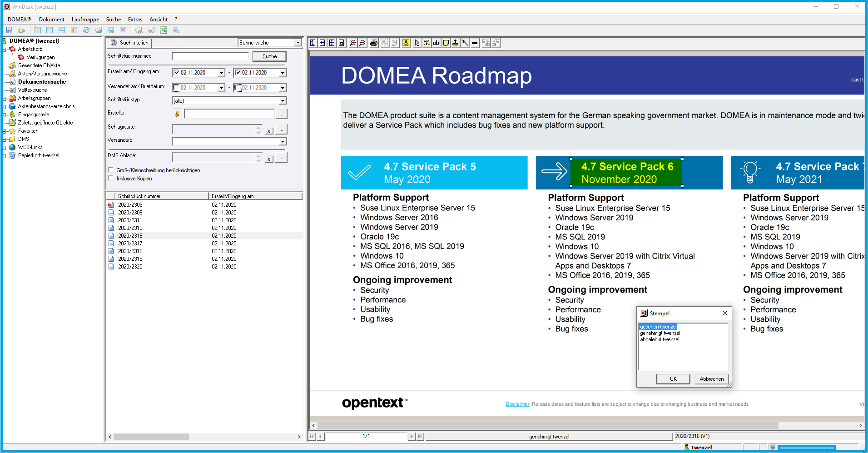Select the stamp annotation tool
The image size is (868, 453).
point(455,43)
